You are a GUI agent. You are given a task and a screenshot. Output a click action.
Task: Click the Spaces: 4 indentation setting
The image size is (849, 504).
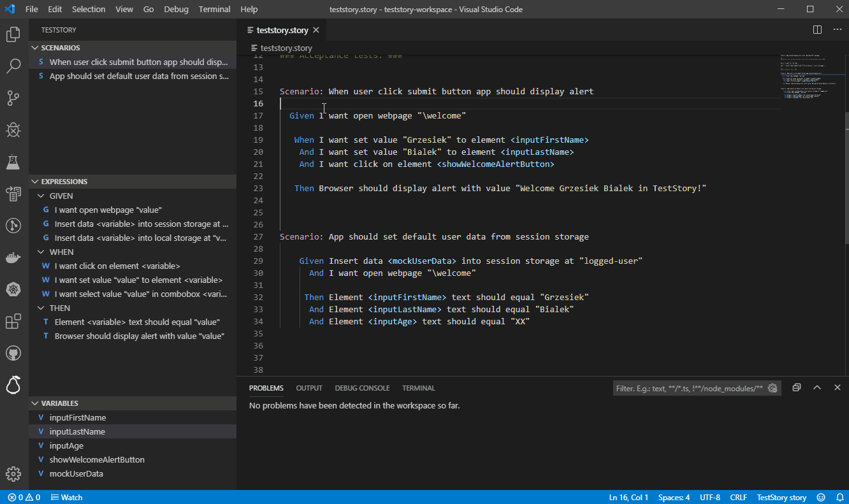pos(674,498)
